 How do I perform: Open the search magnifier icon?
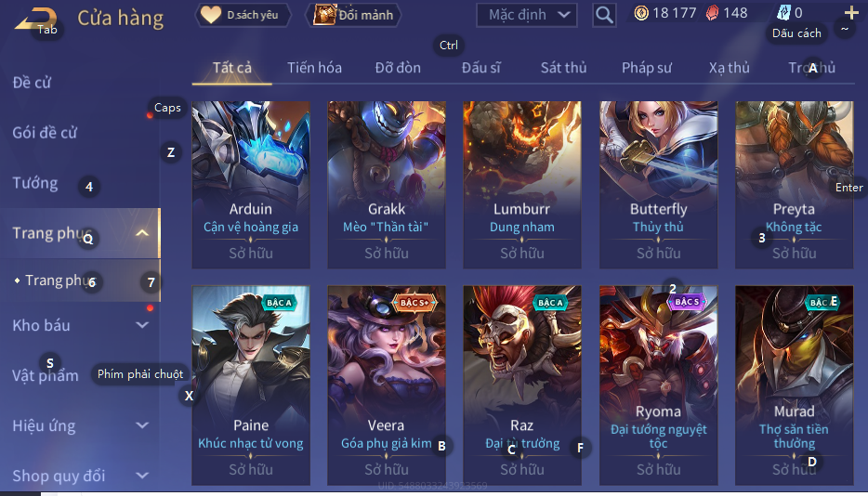(x=604, y=15)
